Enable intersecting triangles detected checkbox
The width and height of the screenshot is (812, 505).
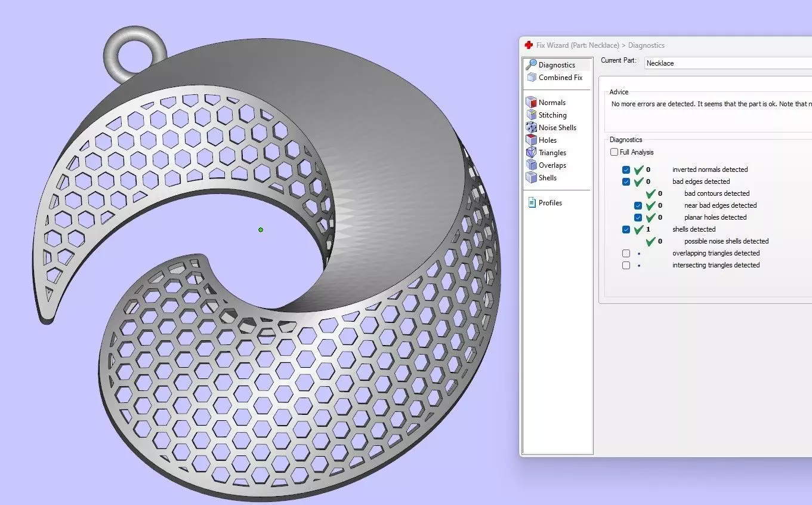click(x=626, y=265)
